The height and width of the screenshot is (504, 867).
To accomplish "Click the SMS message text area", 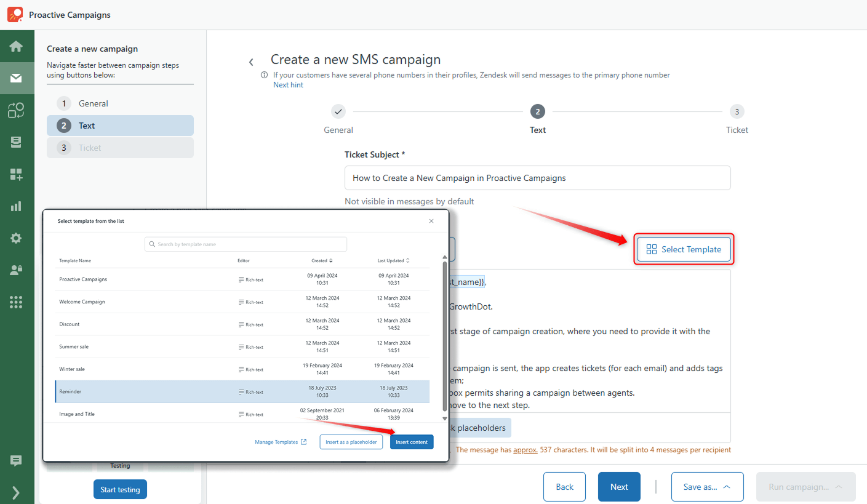I will [589, 342].
